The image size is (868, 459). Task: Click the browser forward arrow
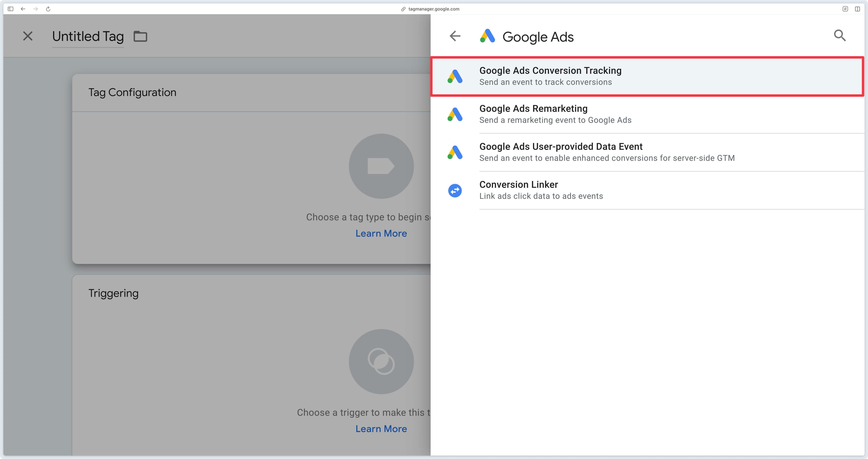(x=36, y=9)
